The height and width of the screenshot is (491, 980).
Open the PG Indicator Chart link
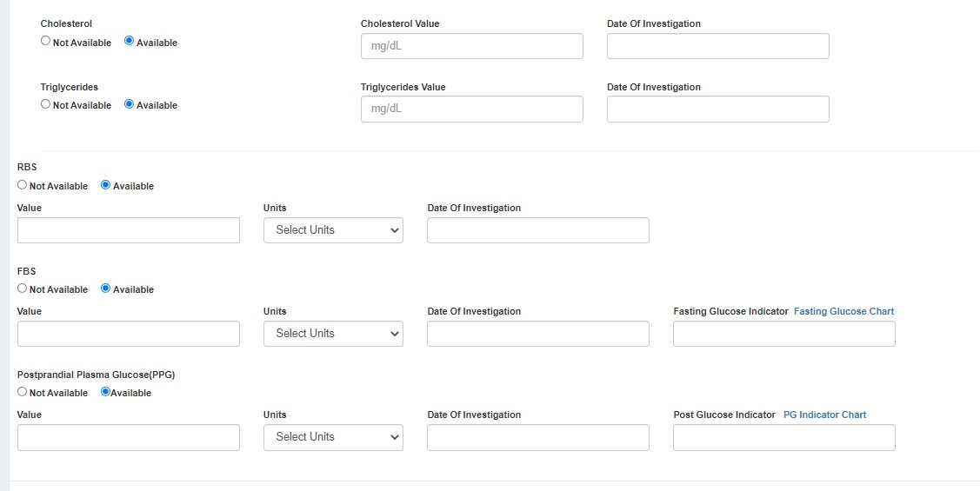pyautogui.click(x=824, y=415)
